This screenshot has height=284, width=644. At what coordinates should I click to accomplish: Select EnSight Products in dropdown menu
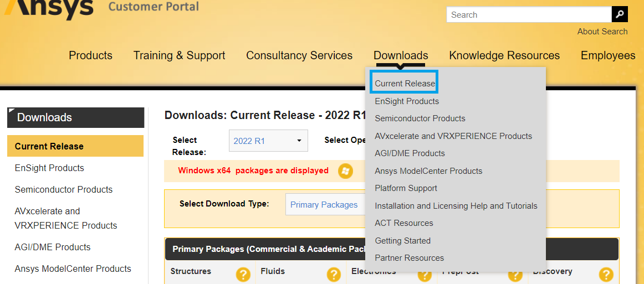click(407, 101)
